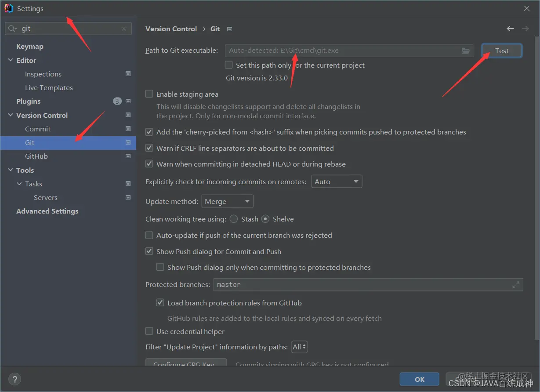The height and width of the screenshot is (392, 540).
Task: Open Inspections settings page
Action: click(x=43, y=74)
